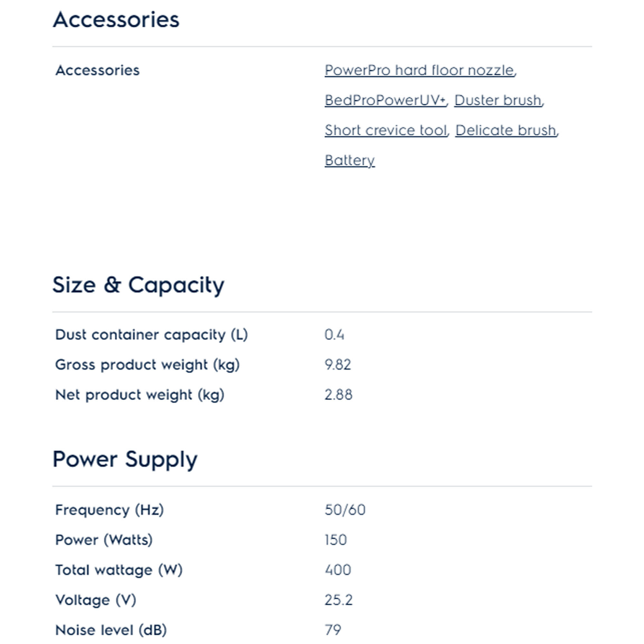Click the Power Supply section heading

[x=125, y=459]
